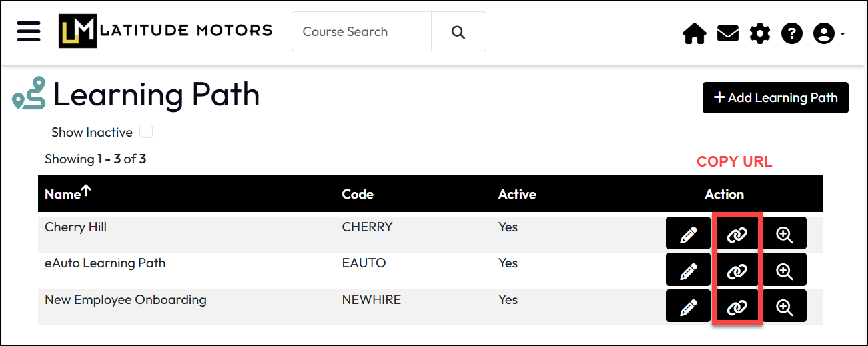This screenshot has height=346, width=868.
Task: Click the Latitude Motors logo
Action: click(x=165, y=31)
